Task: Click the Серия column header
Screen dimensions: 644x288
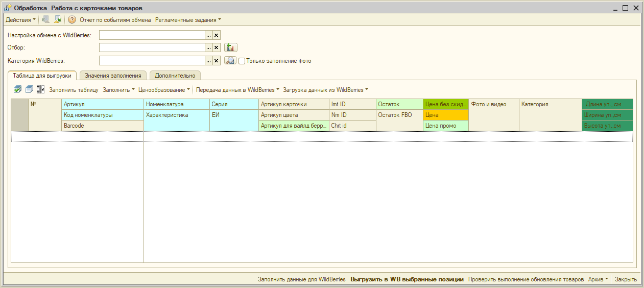Action: click(x=234, y=104)
